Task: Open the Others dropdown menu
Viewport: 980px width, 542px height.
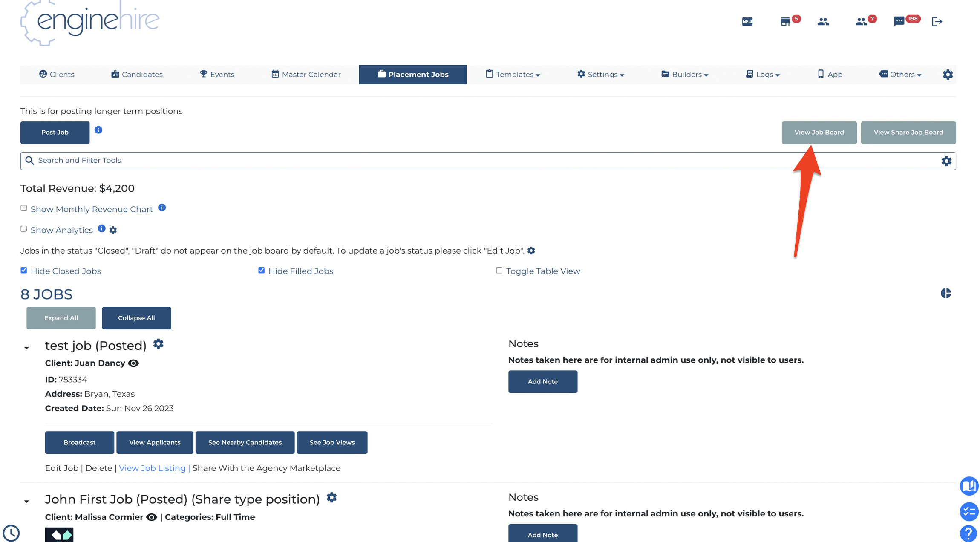Action: 900,75
